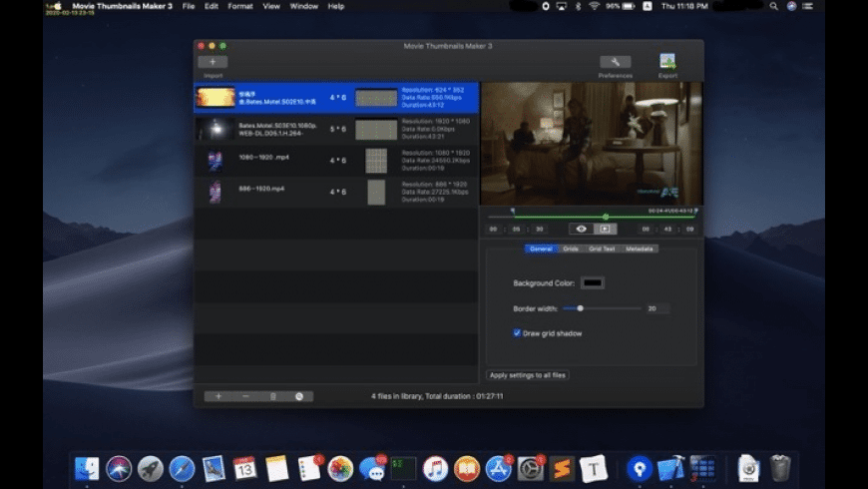
Task: Open Notification Center list icon
Action: pos(808,6)
